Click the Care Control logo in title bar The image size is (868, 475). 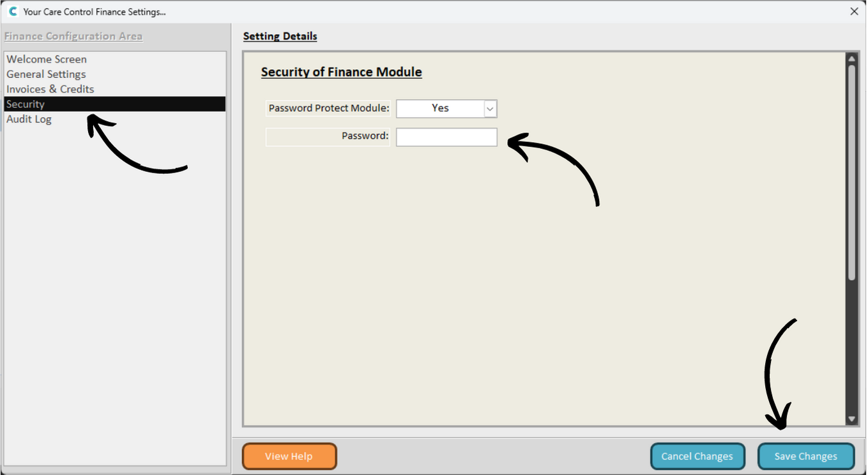(x=12, y=12)
